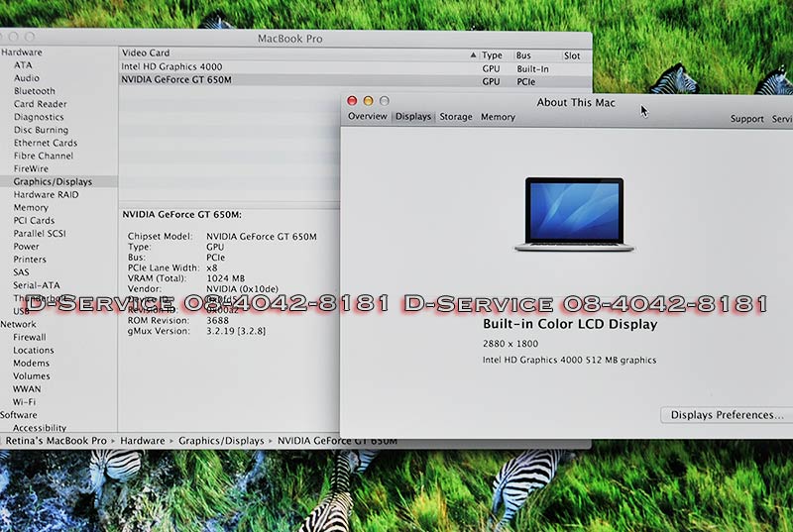This screenshot has height=532, width=793.
Task: Minimize About This Mac with yellow button
Action: pyautogui.click(x=368, y=101)
